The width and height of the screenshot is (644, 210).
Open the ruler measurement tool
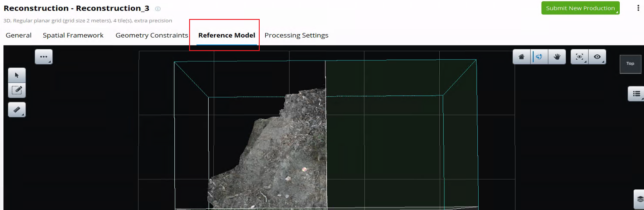click(17, 110)
